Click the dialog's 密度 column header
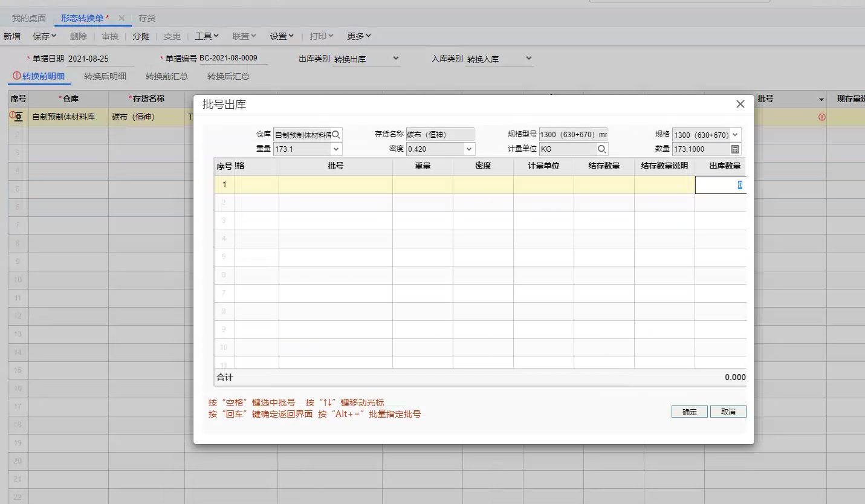The width and height of the screenshot is (865, 504). pos(483,166)
